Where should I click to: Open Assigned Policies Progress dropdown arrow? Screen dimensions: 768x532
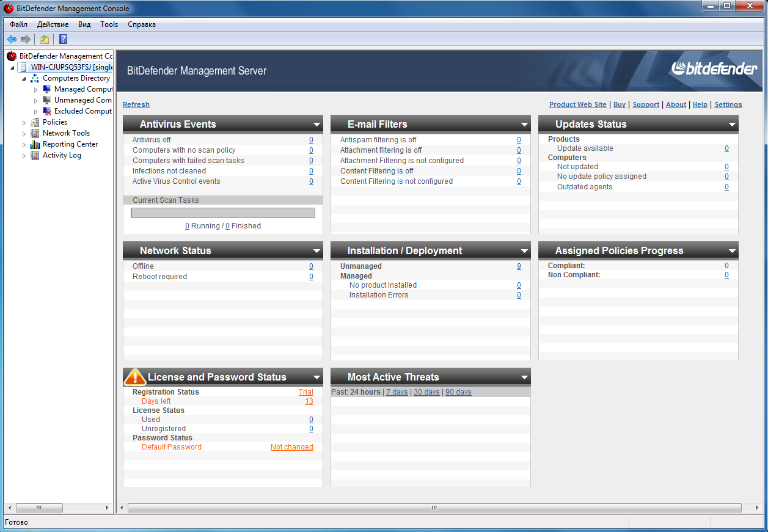coord(732,251)
